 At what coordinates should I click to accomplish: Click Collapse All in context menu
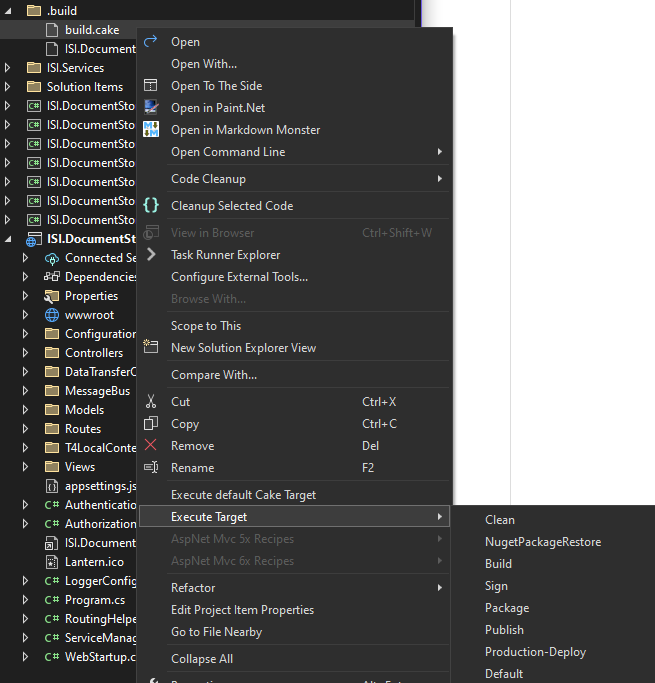[202, 659]
